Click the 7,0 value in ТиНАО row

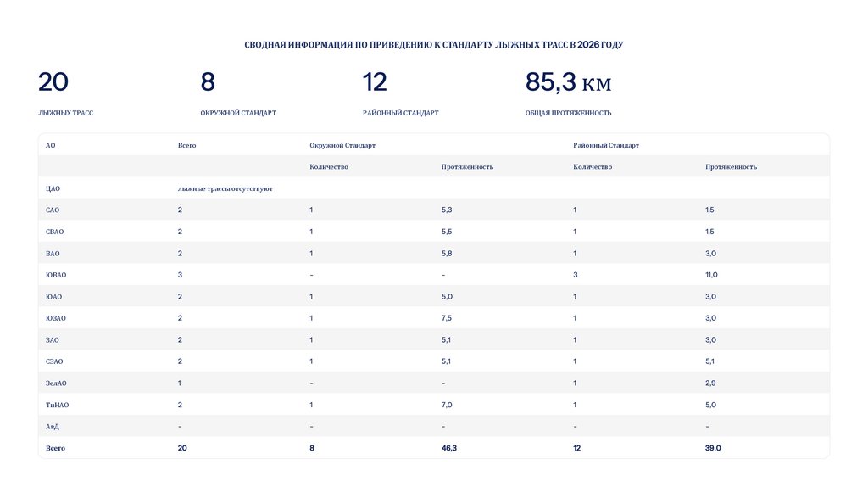447,405
